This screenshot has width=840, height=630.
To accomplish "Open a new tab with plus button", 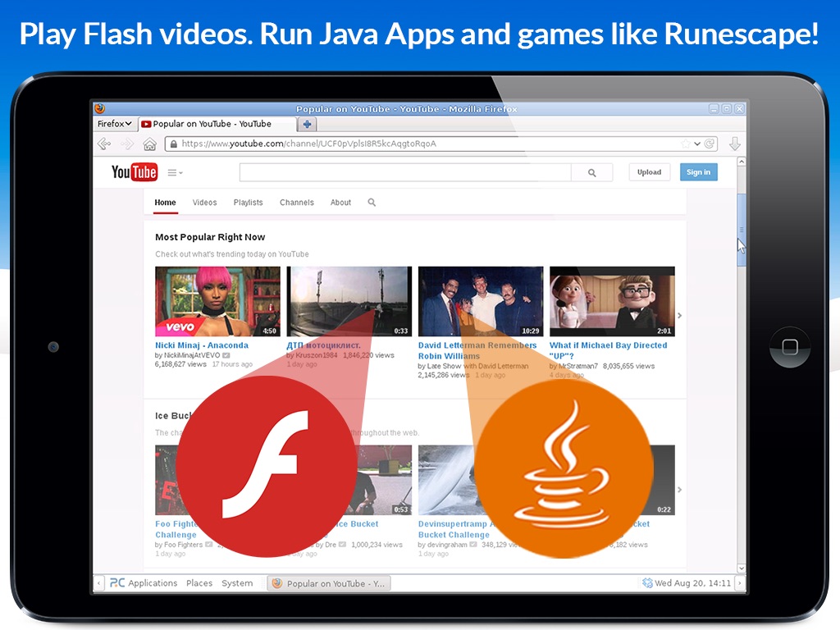I will pos(307,125).
